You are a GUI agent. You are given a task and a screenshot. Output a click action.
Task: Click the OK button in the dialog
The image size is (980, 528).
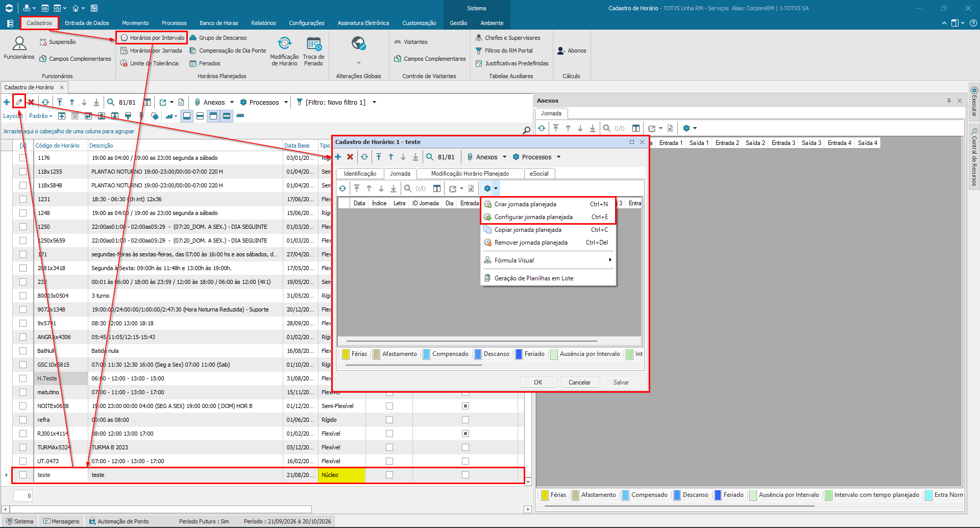click(538, 382)
